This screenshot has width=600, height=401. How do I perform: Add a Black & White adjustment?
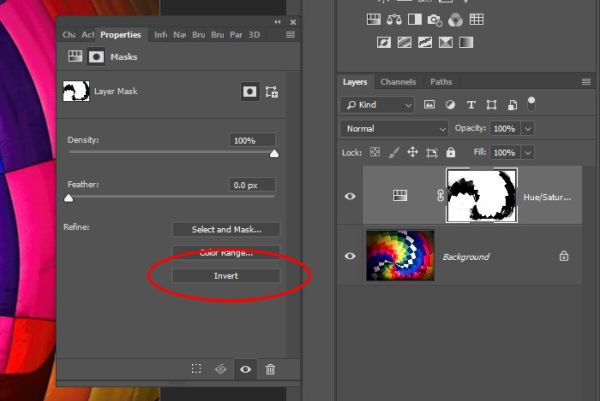[x=414, y=20]
